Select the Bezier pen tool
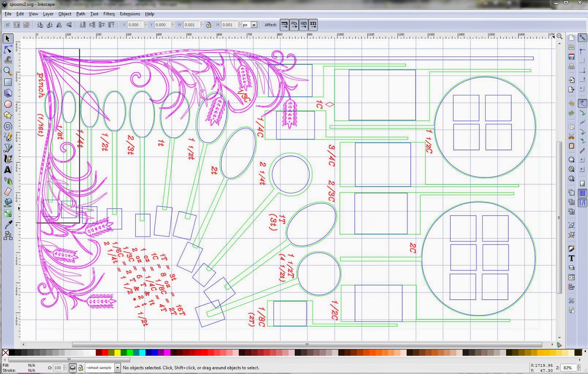The image size is (588, 374). pyautogui.click(x=8, y=148)
